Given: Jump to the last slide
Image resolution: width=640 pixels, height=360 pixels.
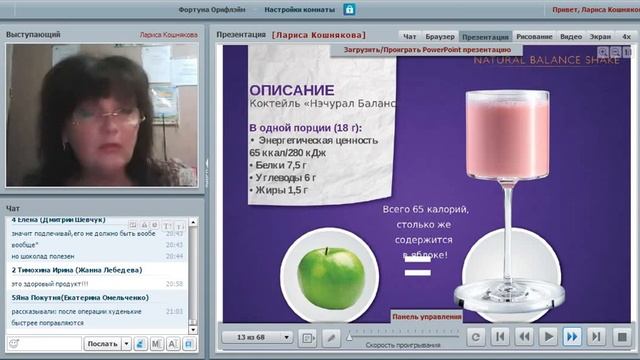Looking at the screenshot, I should 596,337.
